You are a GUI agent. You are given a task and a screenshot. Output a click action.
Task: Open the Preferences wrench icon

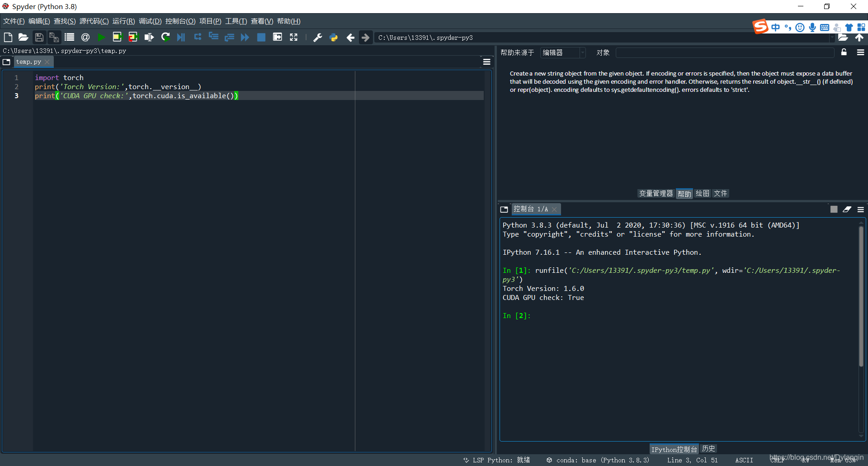point(318,38)
